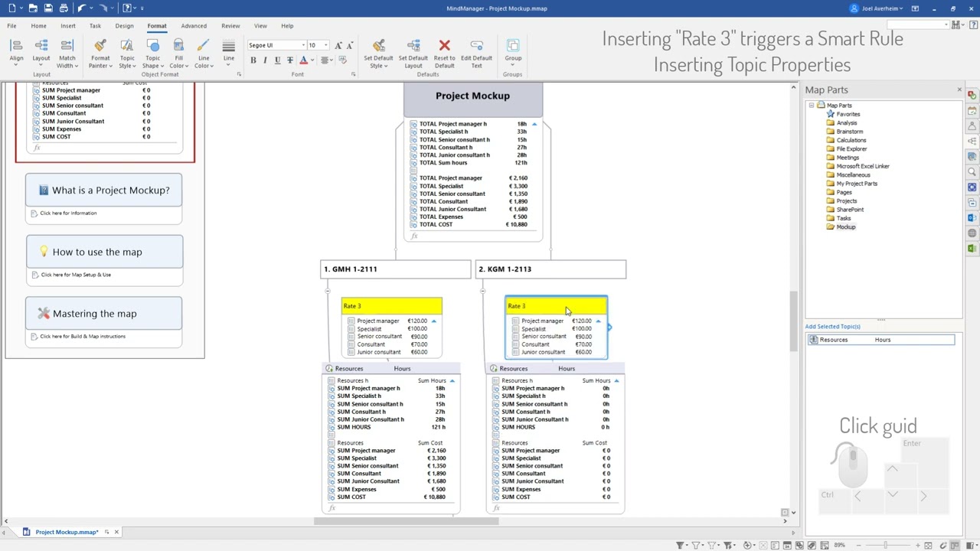Close the Map Parts pane
This screenshot has height=551, width=980.
[959, 90]
